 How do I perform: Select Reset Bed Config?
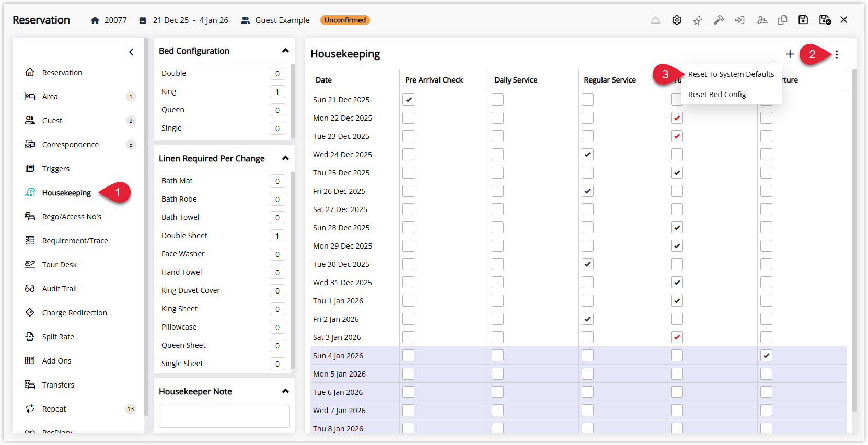[x=731, y=95]
